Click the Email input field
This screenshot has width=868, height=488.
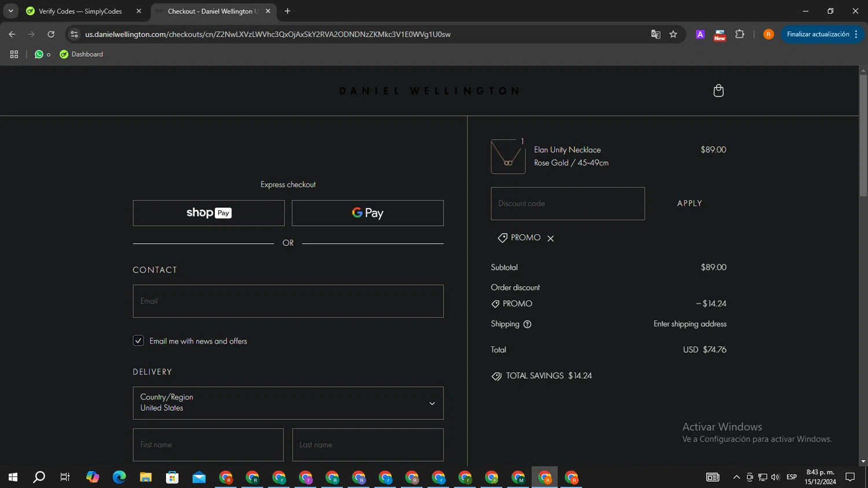pos(288,301)
